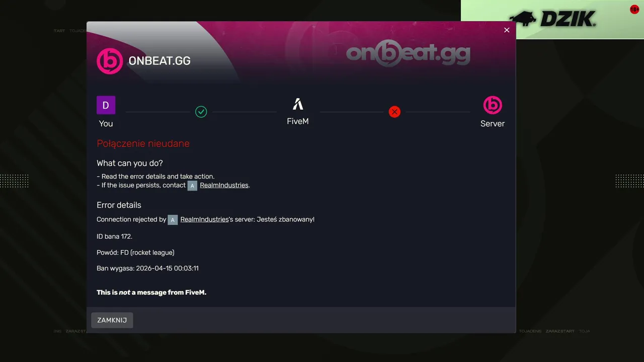Click the green checkmark status icon

[201, 112]
